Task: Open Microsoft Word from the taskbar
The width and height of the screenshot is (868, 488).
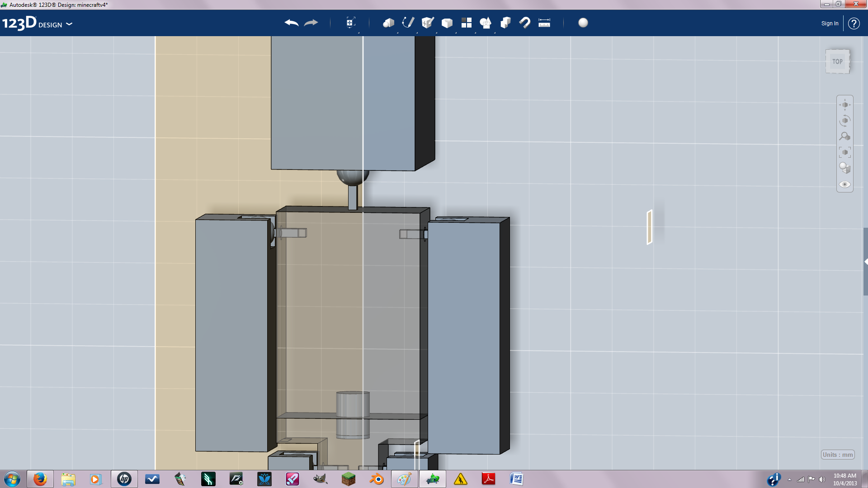Action: (x=517, y=479)
